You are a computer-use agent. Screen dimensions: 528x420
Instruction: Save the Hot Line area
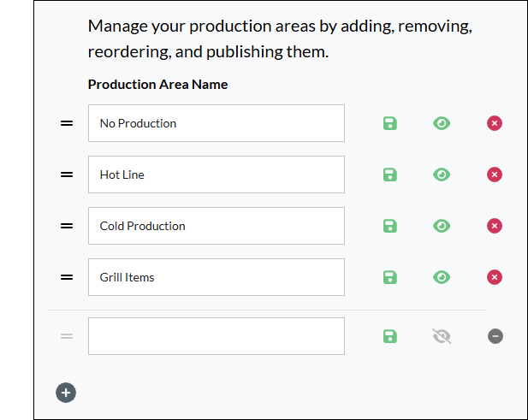click(x=390, y=175)
